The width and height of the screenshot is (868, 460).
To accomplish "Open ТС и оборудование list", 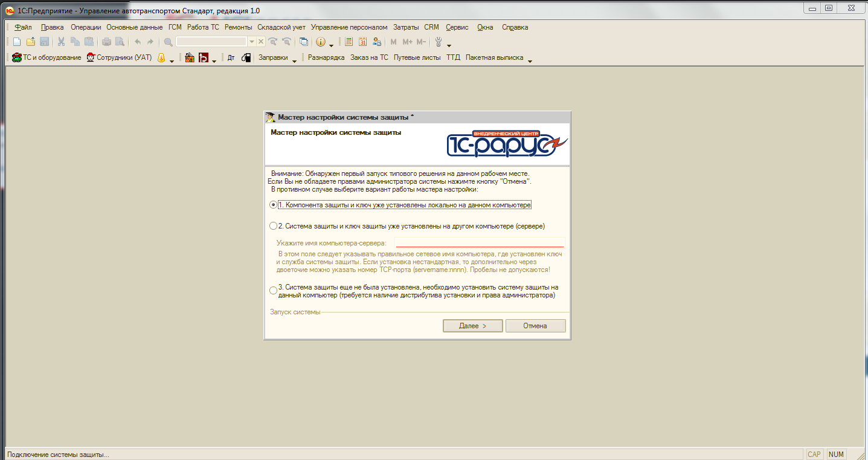I will coord(47,58).
